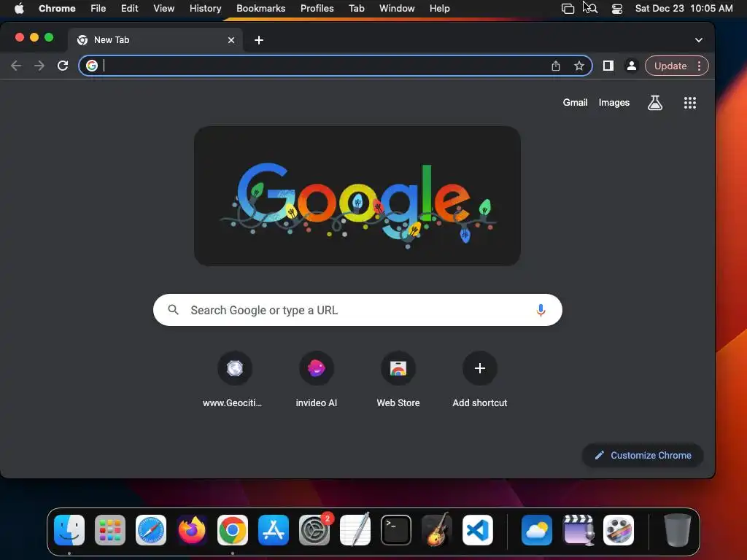The image size is (747, 560).
Task: Open Control Center in menu bar
Action: [617, 9]
